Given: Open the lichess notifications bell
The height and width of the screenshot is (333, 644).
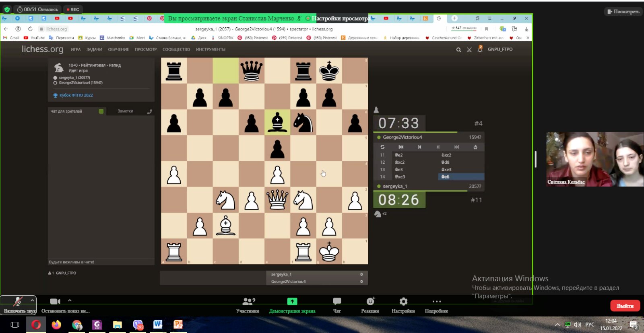Looking at the screenshot, I should click(480, 49).
